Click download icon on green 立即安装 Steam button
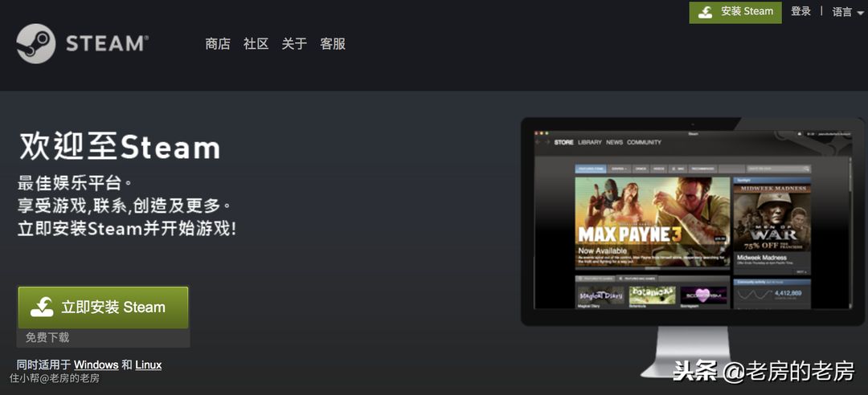The width and height of the screenshot is (868, 395). pyautogui.click(x=42, y=307)
